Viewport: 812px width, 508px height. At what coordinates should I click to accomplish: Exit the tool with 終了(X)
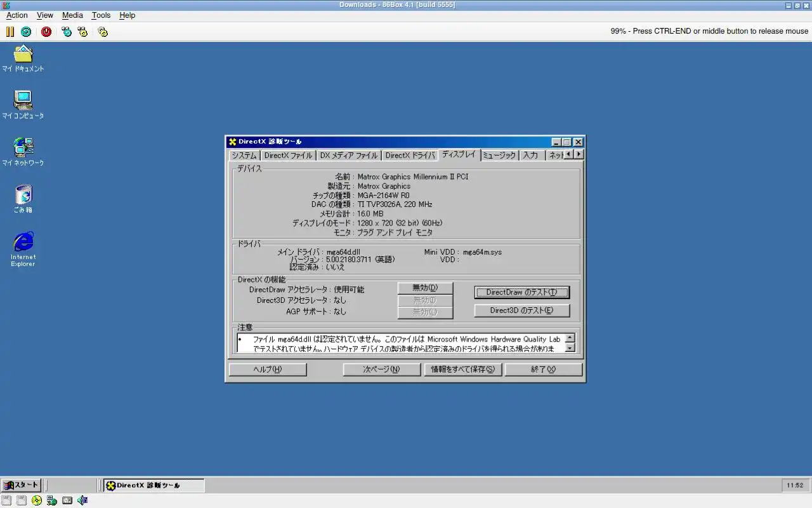click(544, 370)
